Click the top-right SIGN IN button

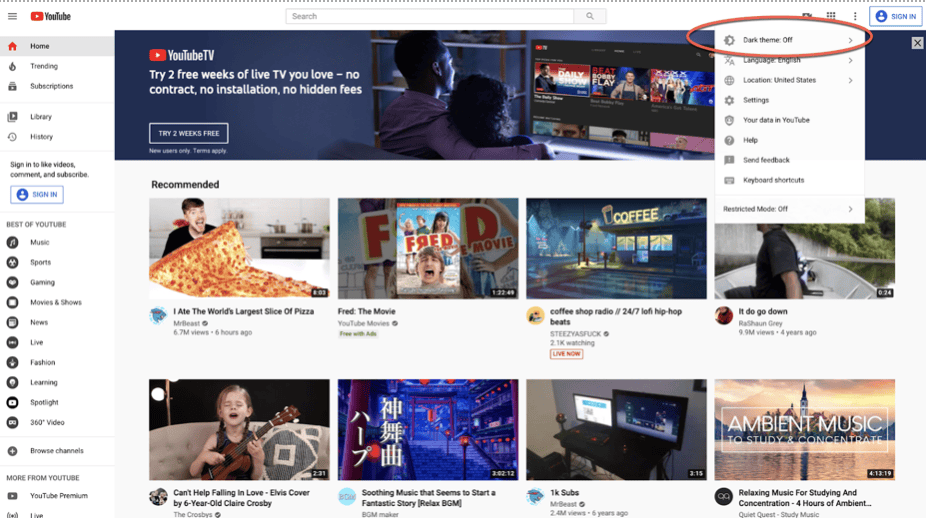(x=896, y=17)
